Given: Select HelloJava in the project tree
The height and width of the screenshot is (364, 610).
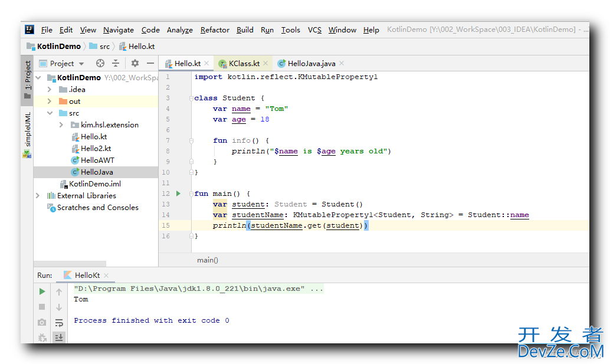Looking at the screenshot, I should pyautogui.click(x=96, y=172).
